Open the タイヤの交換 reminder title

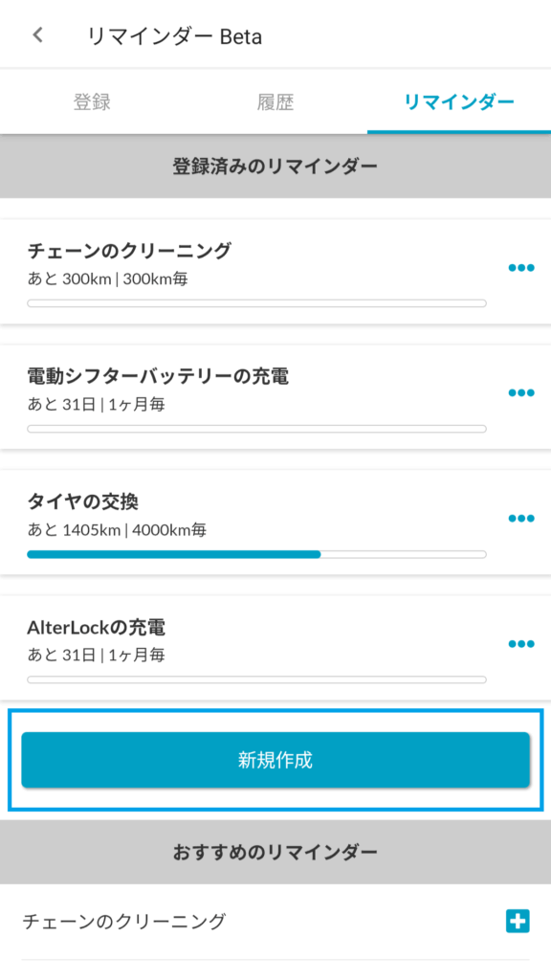[x=82, y=501]
